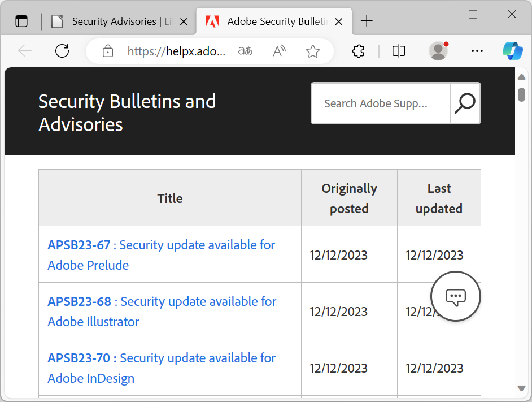Click the magnifier search button
This screenshot has width=532, height=402.
(465, 103)
